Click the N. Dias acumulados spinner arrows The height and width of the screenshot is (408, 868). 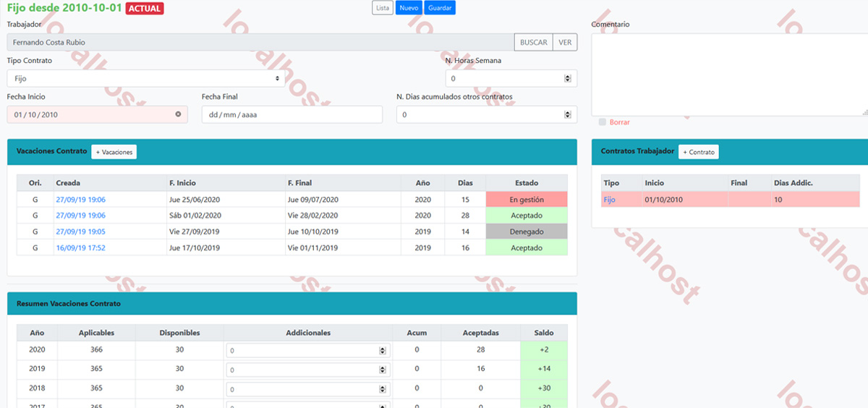(x=568, y=115)
